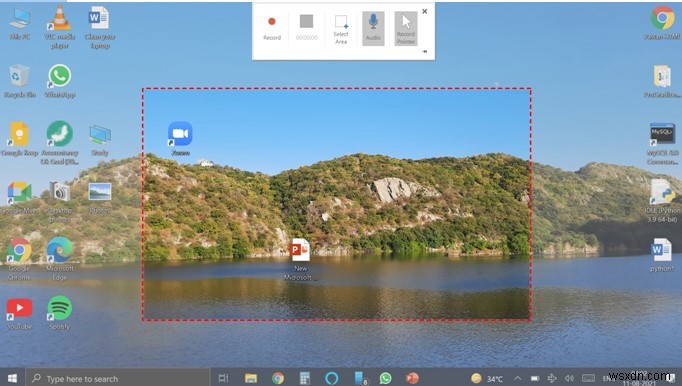This screenshot has width=682, height=386.
Task: Click the Type here to search box
Action: [118, 378]
